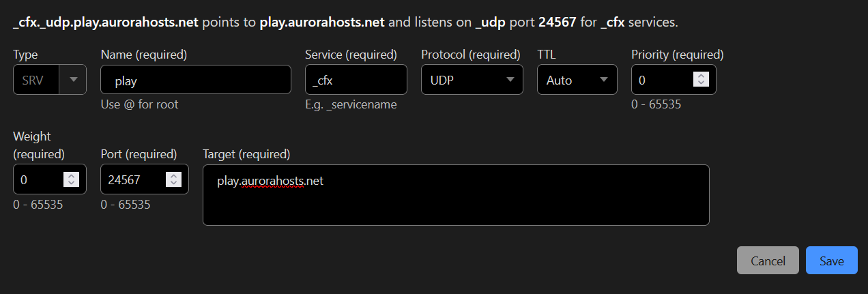
Task: Decrease the Weight value using down arrow
Action: (x=71, y=183)
